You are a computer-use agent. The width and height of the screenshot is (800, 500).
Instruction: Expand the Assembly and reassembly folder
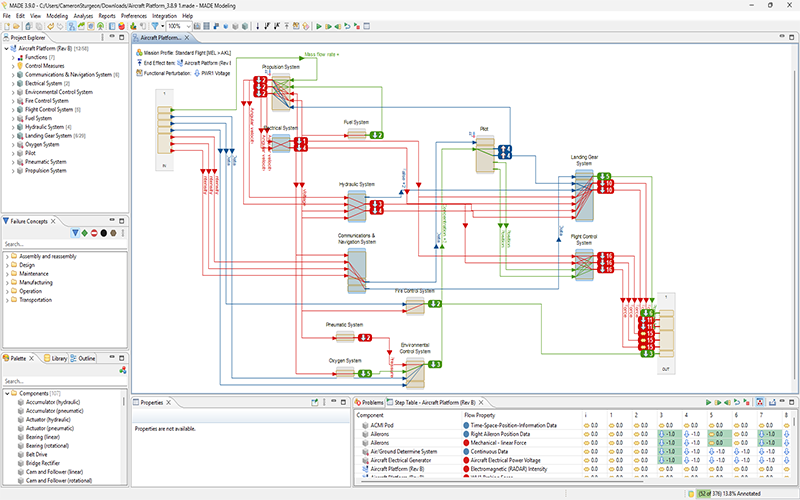pos(7,257)
